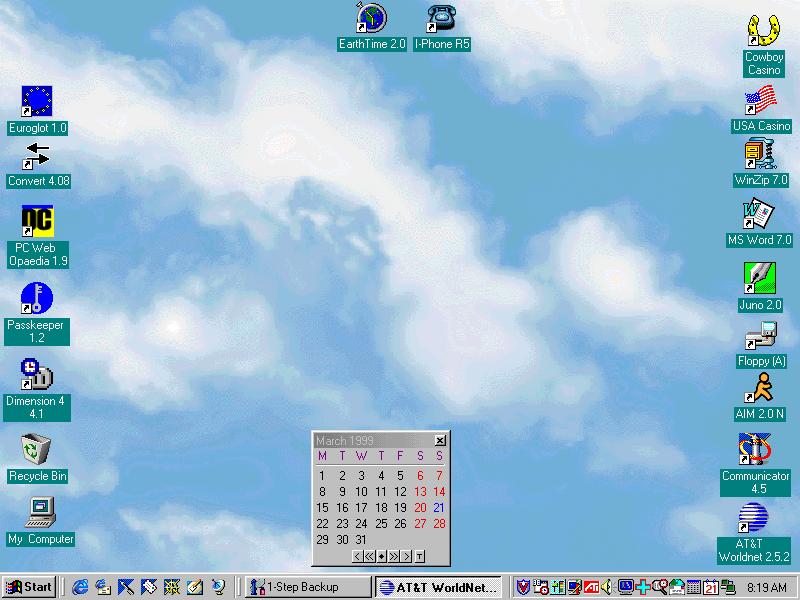The width and height of the screenshot is (800, 600).
Task: Open Juno 2.0 desktop shortcut
Action: pos(760,278)
